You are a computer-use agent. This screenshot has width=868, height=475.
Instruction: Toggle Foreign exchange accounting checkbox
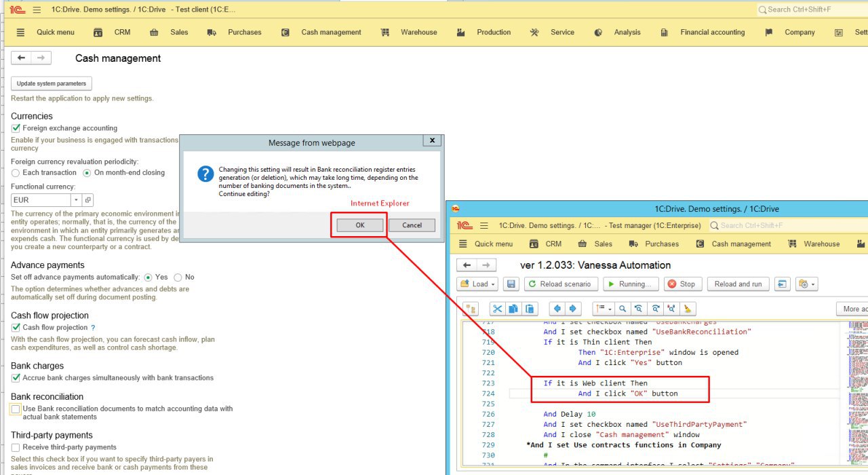click(x=16, y=128)
